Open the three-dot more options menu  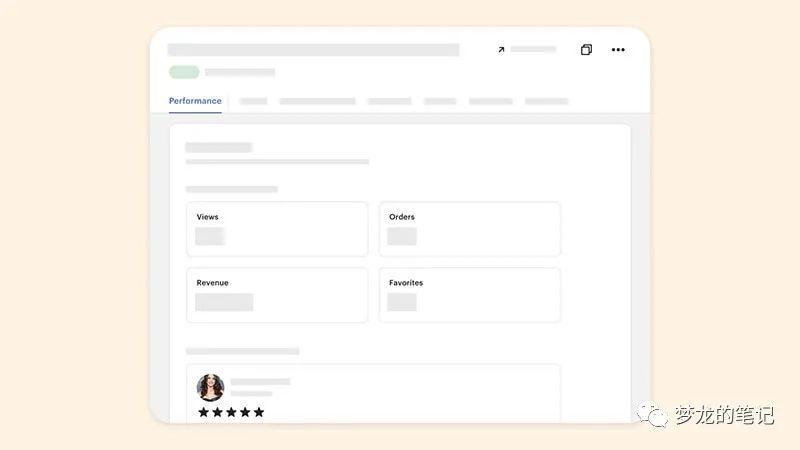[618, 49]
